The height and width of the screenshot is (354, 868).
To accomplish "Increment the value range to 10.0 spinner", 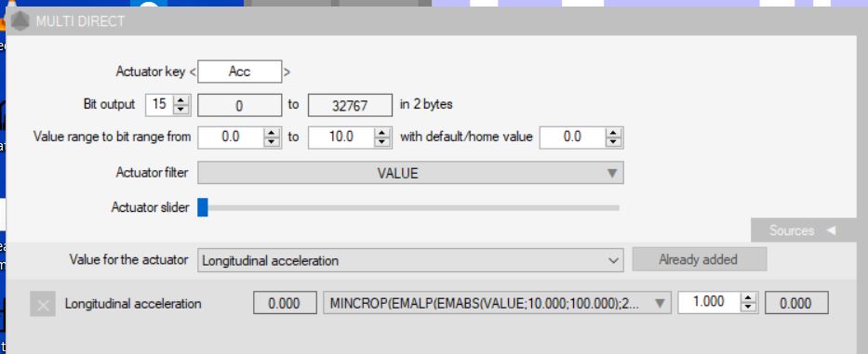I will [382, 133].
